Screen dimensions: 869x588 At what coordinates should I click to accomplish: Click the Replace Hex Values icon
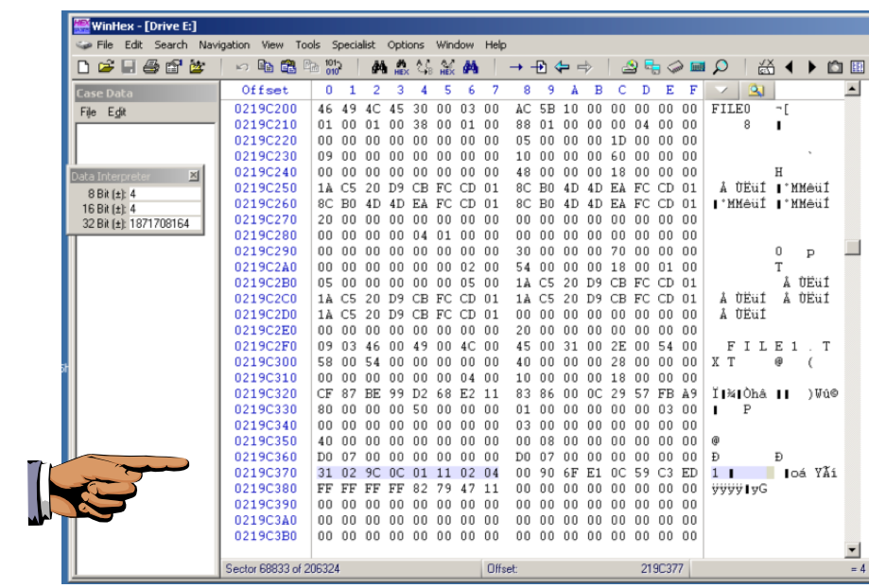click(447, 68)
